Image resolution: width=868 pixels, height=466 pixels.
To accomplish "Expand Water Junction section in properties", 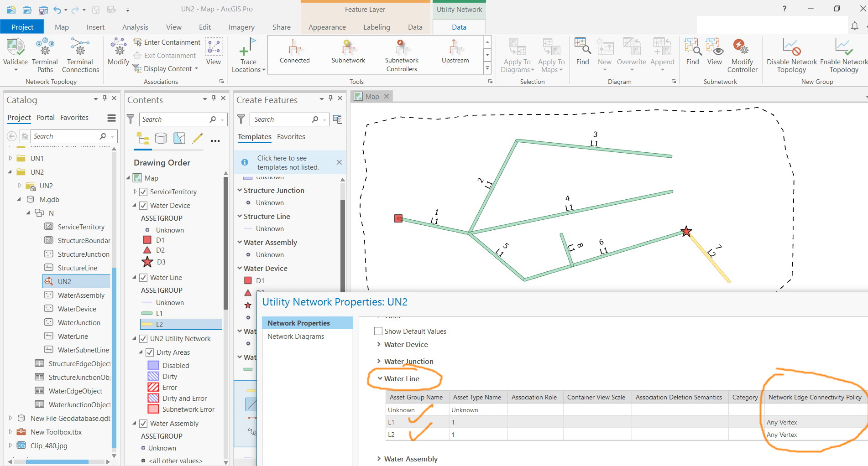I will [x=379, y=362].
